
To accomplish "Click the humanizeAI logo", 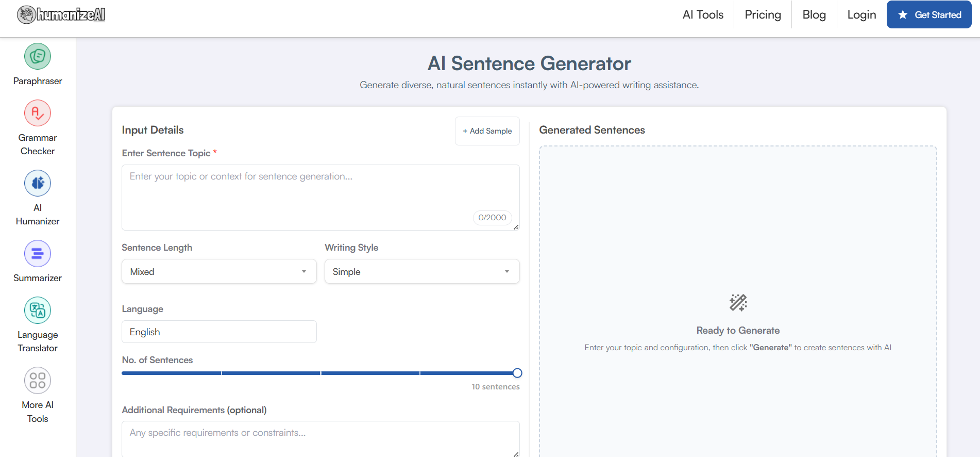I will [x=61, y=15].
